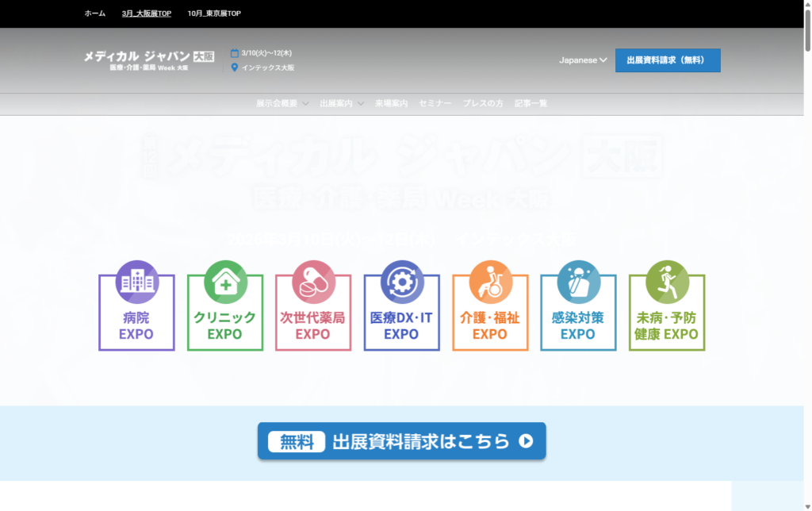Viewport: 812px width, 511px height.
Task: Open プレスの方 in the navigation bar
Action: tap(483, 103)
